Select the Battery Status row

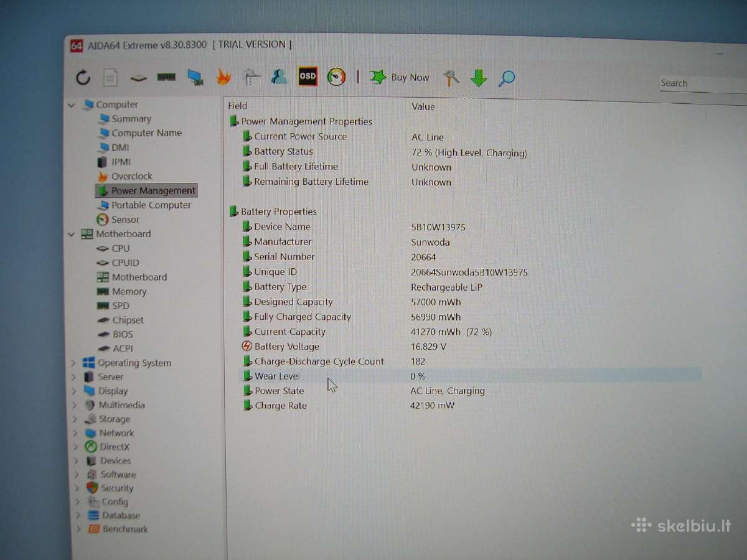pyautogui.click(x=385, y=152)
